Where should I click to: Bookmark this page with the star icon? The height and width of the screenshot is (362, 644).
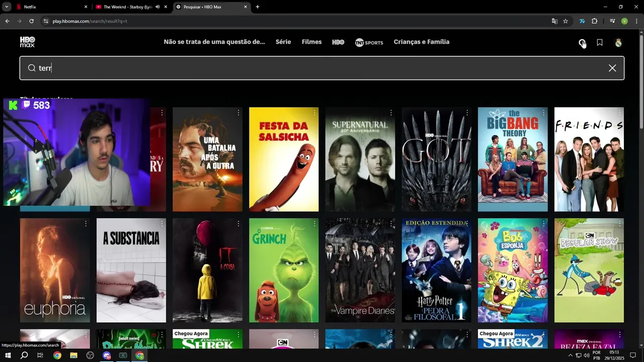click(x=566, y=21)
